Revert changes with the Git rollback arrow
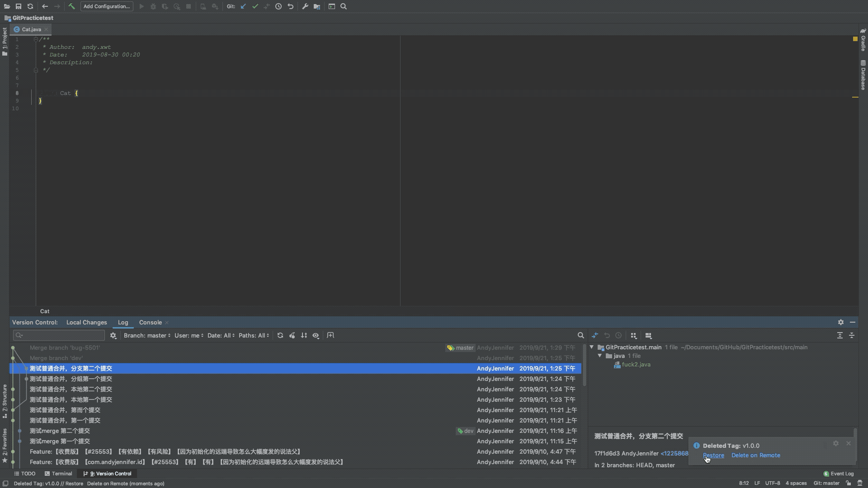This screenshot has width=868, height=488. tap(290, 6)
